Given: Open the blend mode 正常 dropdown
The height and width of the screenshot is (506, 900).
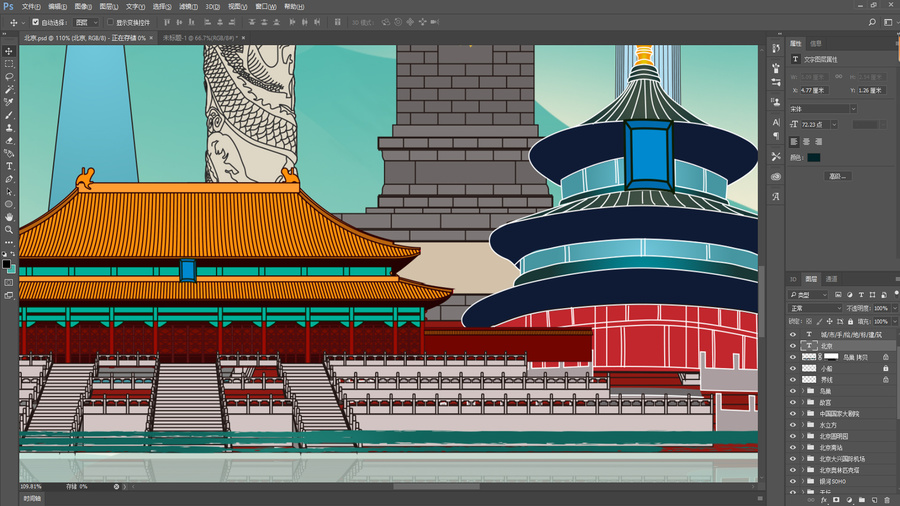Looking at the screenshot, I should (814, 309).
